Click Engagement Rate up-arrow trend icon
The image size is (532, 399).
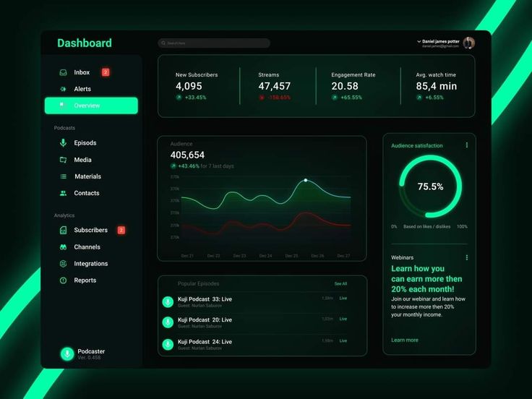click(335, 98)
